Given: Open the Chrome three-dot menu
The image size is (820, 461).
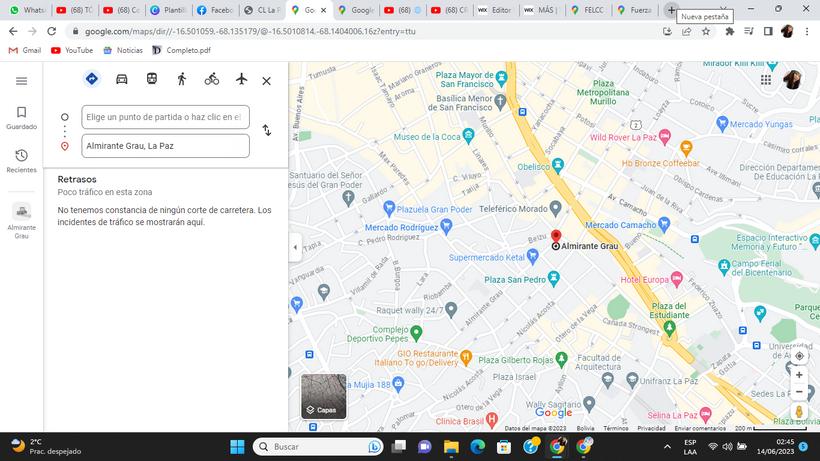Looking at the screenshot, I should (x=807, y=31).
